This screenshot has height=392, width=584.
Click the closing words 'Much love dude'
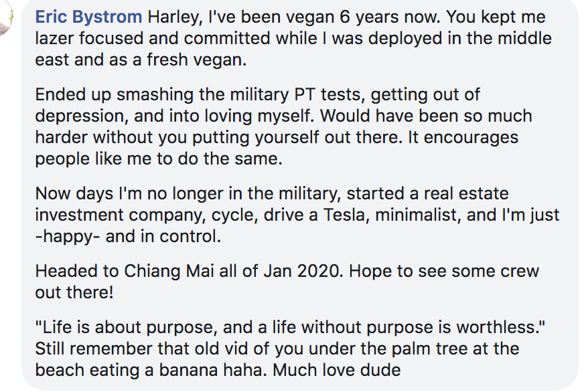[337, 370]
